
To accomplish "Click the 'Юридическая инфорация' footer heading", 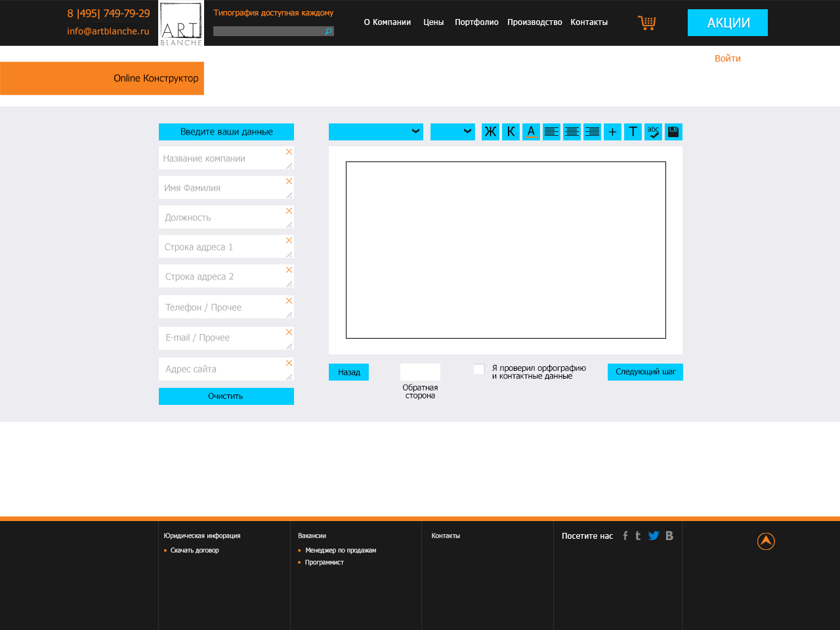I will click(202, 536).
